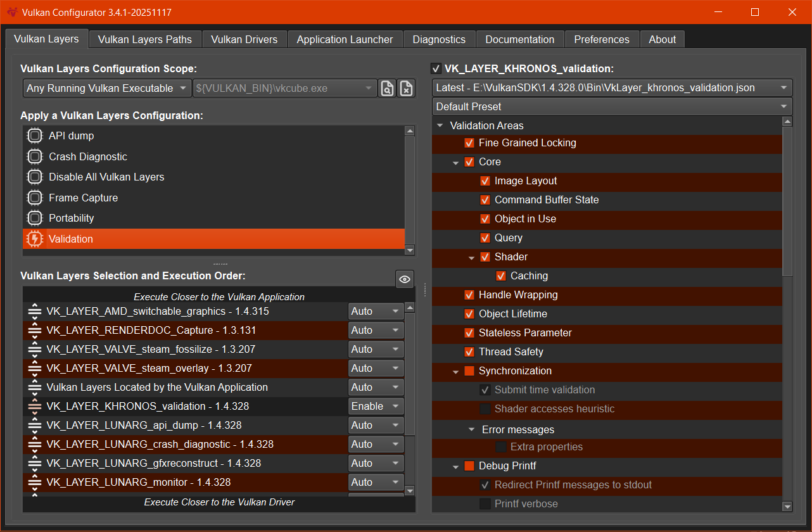
Task: Switch to the Vulkan Drivers tab
Action: coord(244,39)
